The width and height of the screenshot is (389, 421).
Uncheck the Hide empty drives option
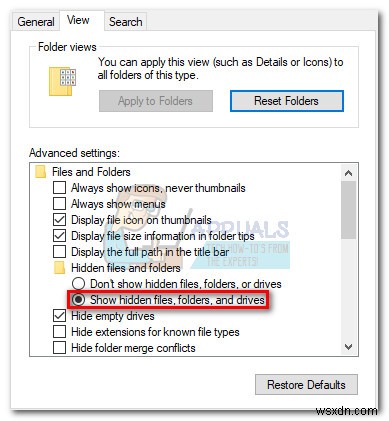(59, 316)
